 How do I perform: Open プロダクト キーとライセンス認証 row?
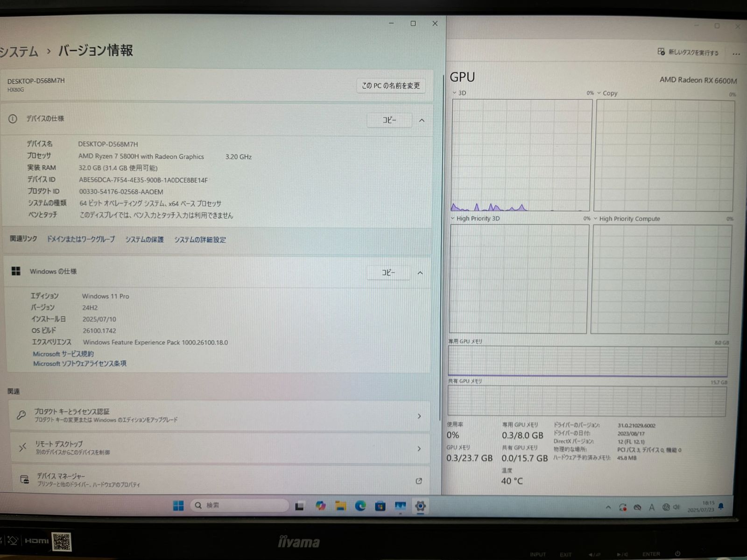click(x=219, y=415)
